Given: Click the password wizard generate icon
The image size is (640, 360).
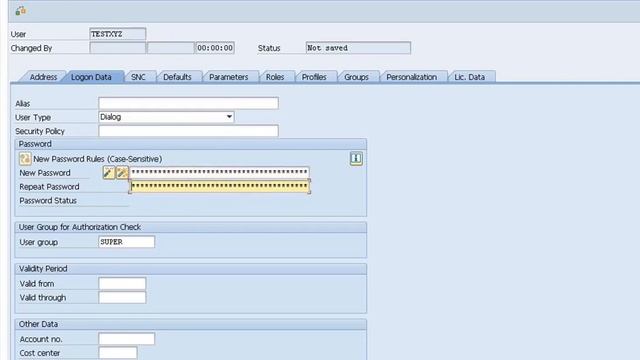Looking at the screenshot, I should tap(109, 173).
